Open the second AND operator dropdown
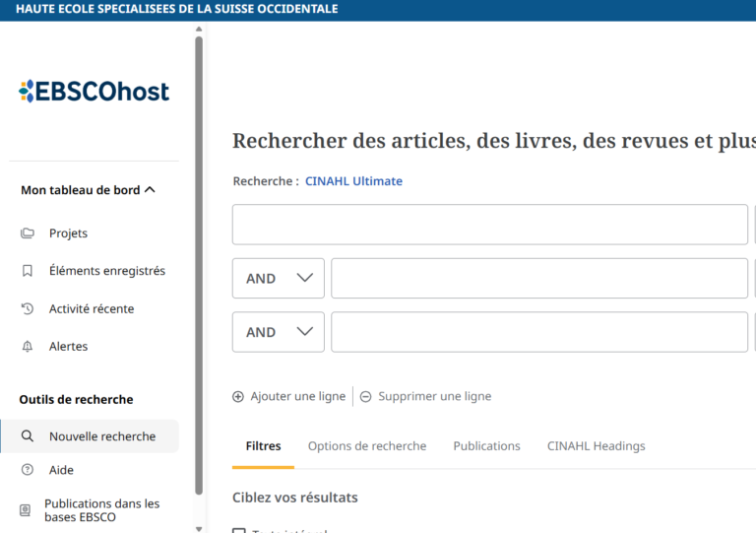The width and height of the screenshot is (756, 533). 279,332
